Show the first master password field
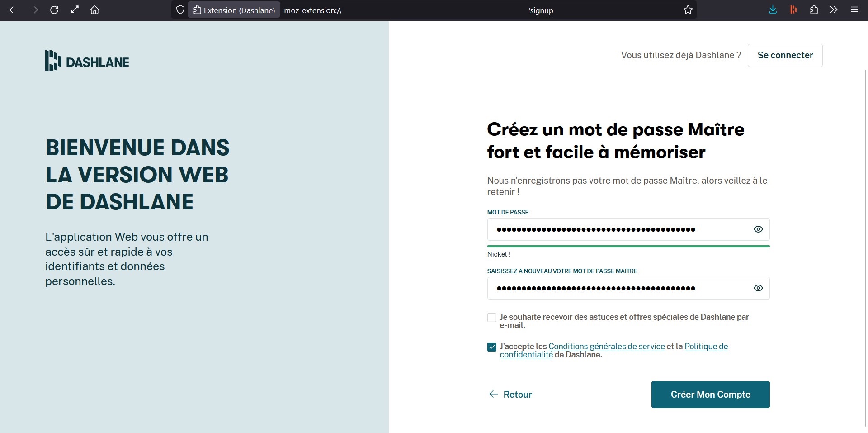868x433 pixels. [758, 229]
